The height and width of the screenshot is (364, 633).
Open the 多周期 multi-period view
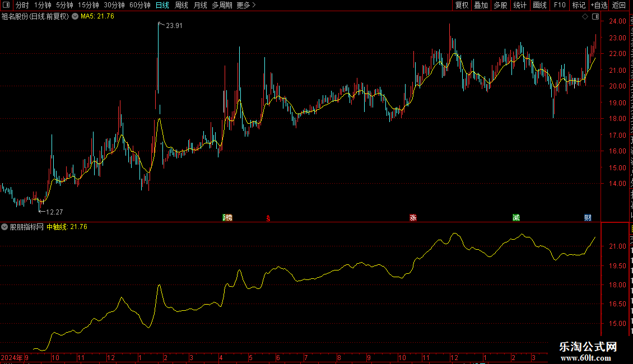coord(222,5)
